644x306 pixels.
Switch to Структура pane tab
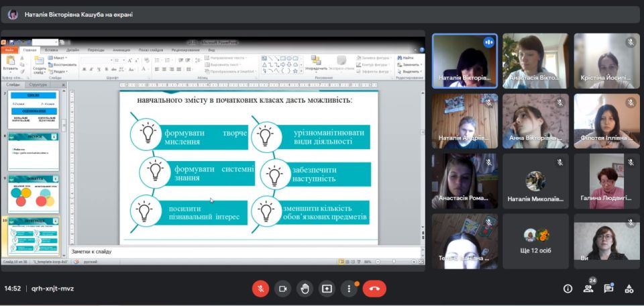click(x=38, y=85)
